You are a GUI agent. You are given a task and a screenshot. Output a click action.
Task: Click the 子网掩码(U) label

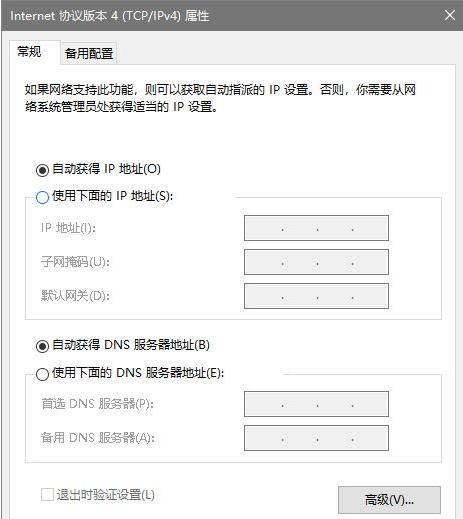pyautogui.click(x=75, y=262)
